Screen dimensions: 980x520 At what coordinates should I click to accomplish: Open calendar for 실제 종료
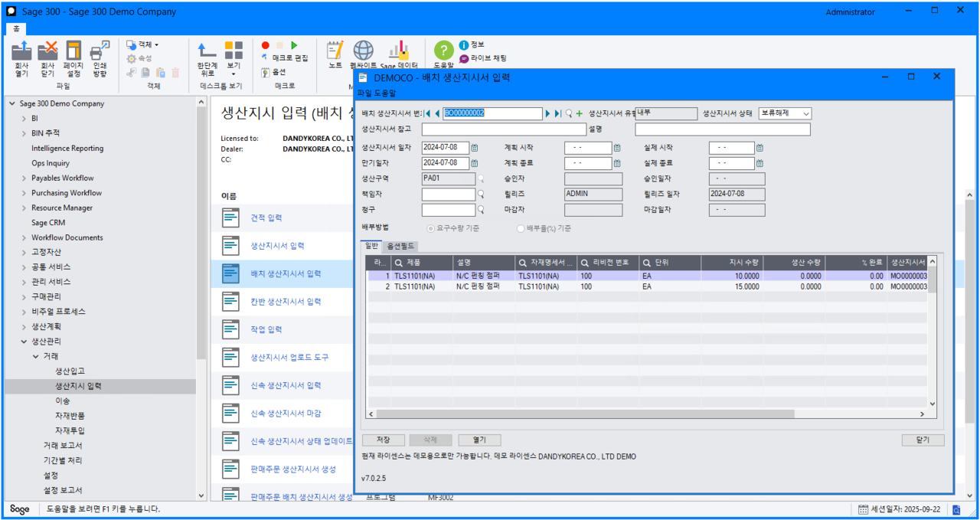pyautogui.click(x=759, y=163)
